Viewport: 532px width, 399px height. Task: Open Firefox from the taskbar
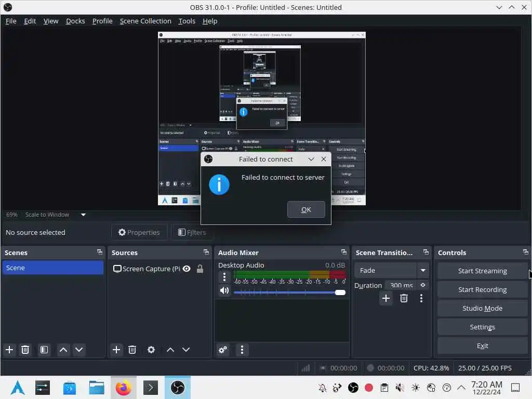(123, 388)
